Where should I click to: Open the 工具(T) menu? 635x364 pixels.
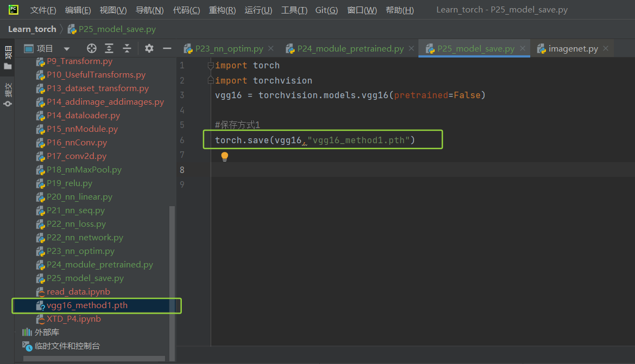[294, 10]
